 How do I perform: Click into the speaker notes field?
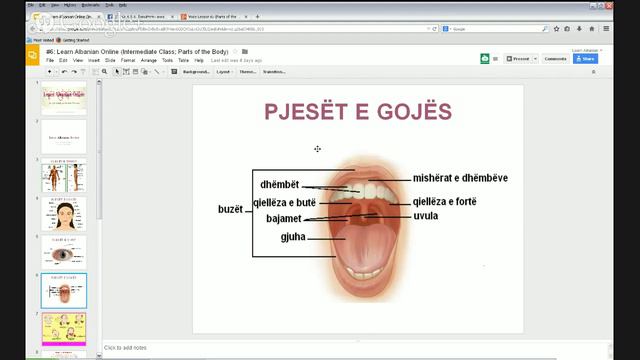(x=355, y=348)
